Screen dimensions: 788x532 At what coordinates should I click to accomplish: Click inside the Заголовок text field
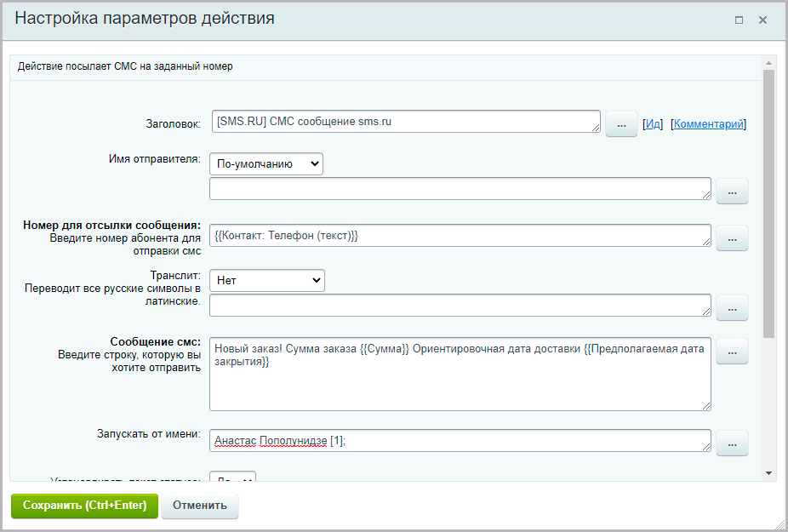(404, 122)
